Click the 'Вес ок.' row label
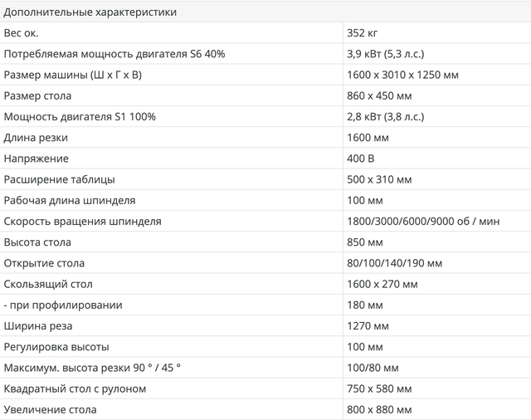This screenshot has width=531, height=420. pyautogui.click(x=22, y=33)
